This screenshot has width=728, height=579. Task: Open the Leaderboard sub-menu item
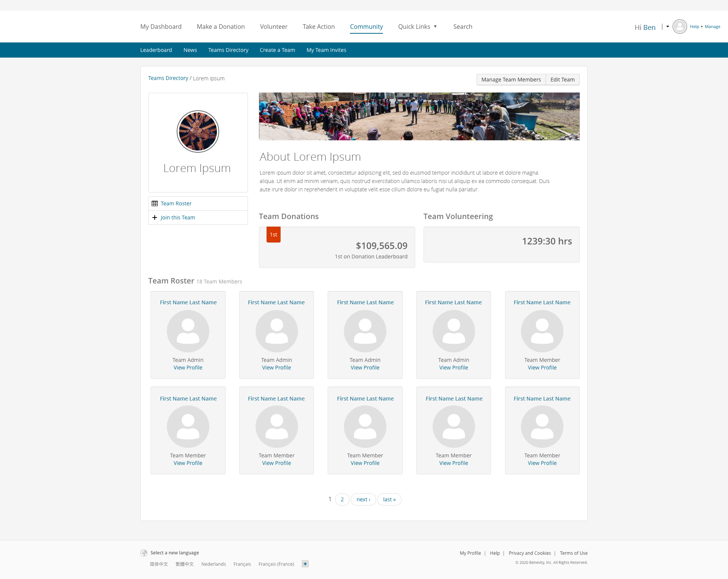pos(156,50)
